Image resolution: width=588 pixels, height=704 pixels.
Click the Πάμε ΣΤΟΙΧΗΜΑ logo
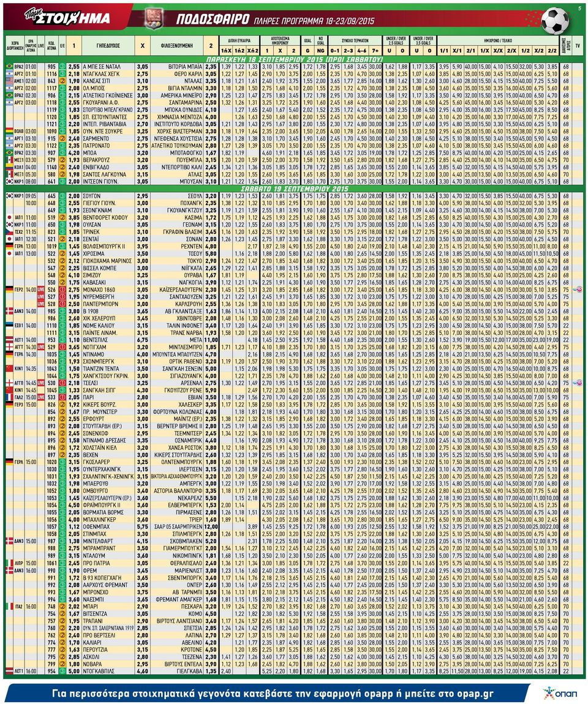(x=67, y=17)
